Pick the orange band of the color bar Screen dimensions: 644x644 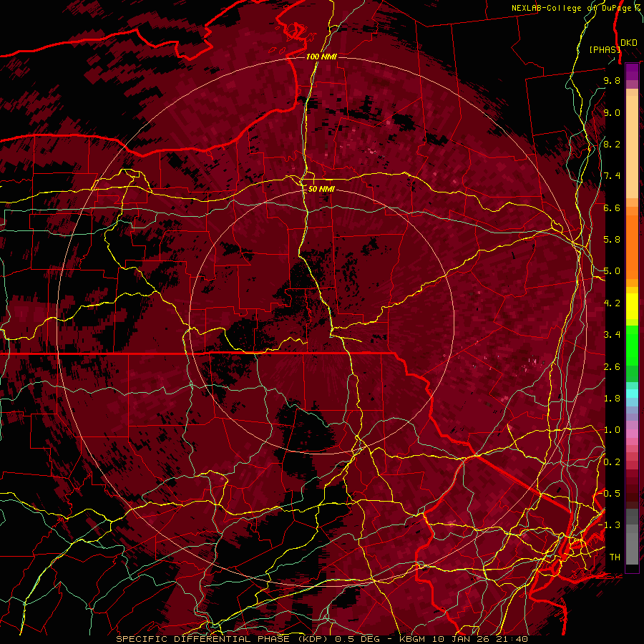click(x=632, y=246)
